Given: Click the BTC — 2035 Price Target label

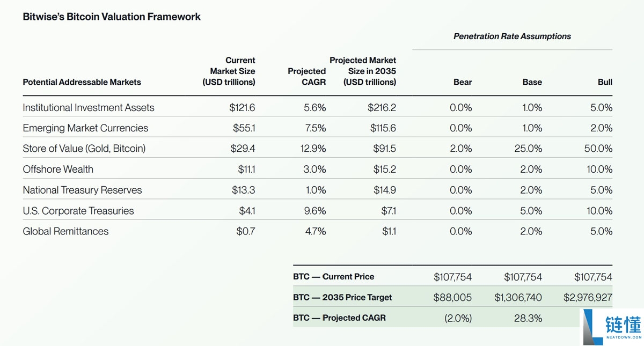Looking at the screenshot, I should coord(342,297).
